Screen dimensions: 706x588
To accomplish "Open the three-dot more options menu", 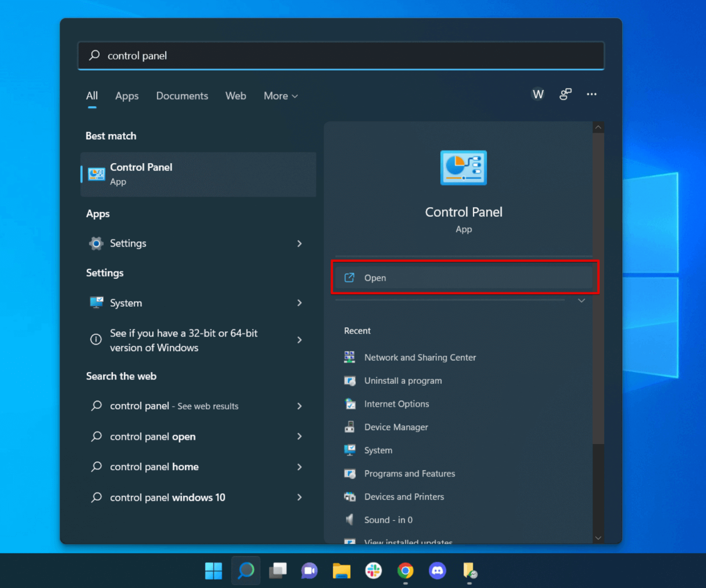I will click(x=591, y=94).
